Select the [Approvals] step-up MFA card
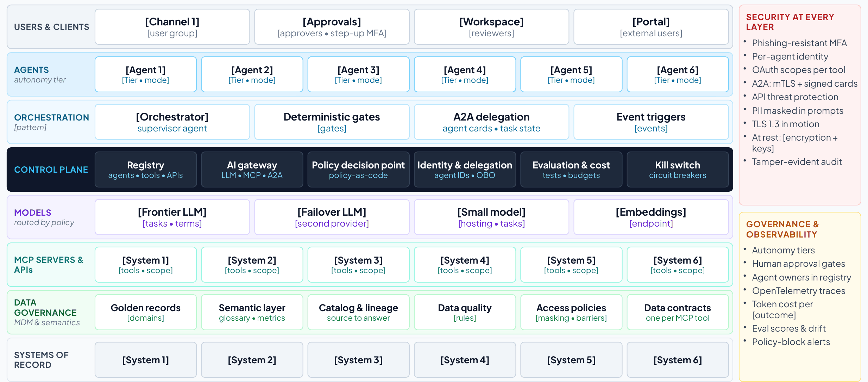The image size is (868, 382). point(332,27)
